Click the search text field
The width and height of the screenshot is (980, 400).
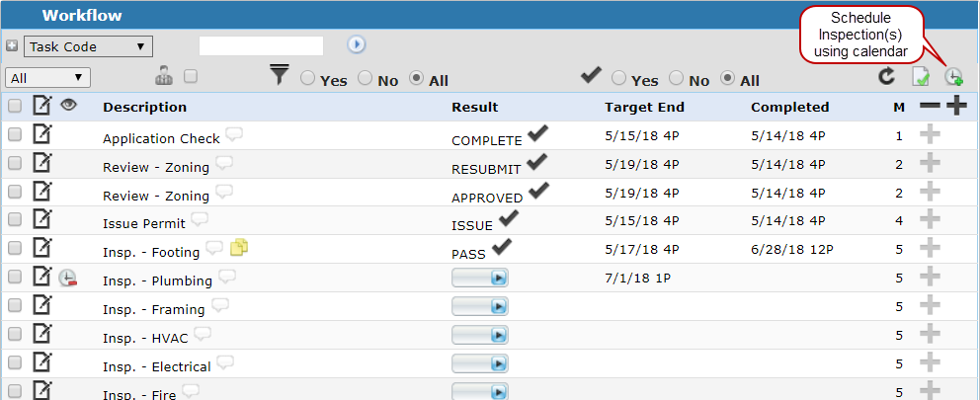(261, 45)
